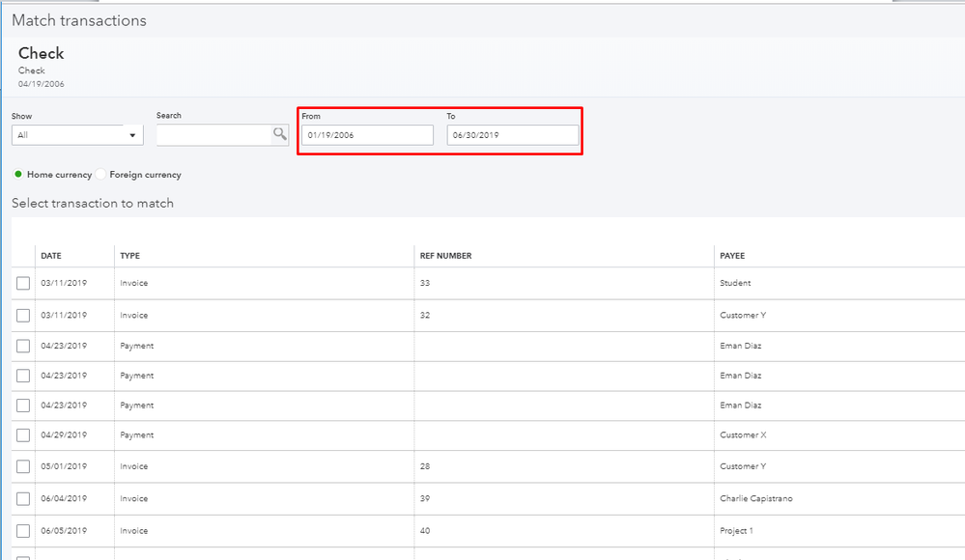Click the From date field
Image resolution: width=965 pixels, height=560 pixels.
367,135
